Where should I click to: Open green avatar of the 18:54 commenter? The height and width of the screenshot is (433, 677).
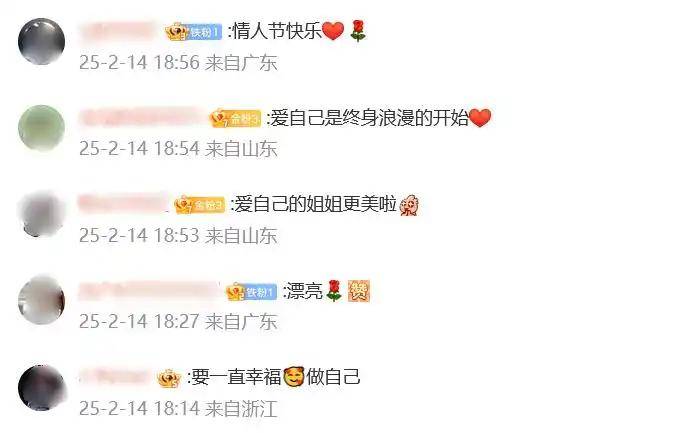(41, 128)
